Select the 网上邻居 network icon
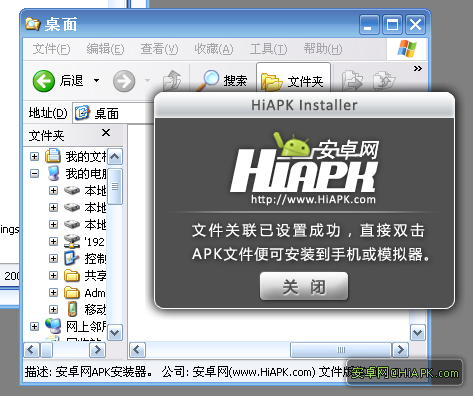The image size is (473, 396). [x=53, y=326]
